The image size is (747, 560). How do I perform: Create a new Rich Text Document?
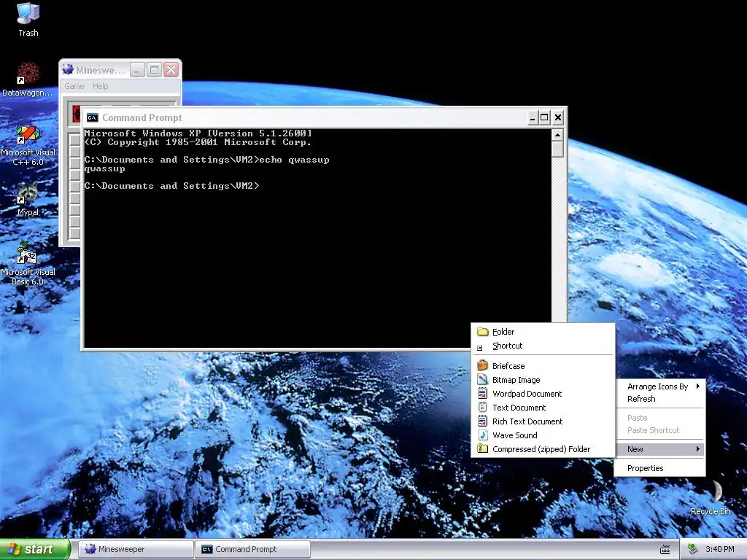[543, 421]
